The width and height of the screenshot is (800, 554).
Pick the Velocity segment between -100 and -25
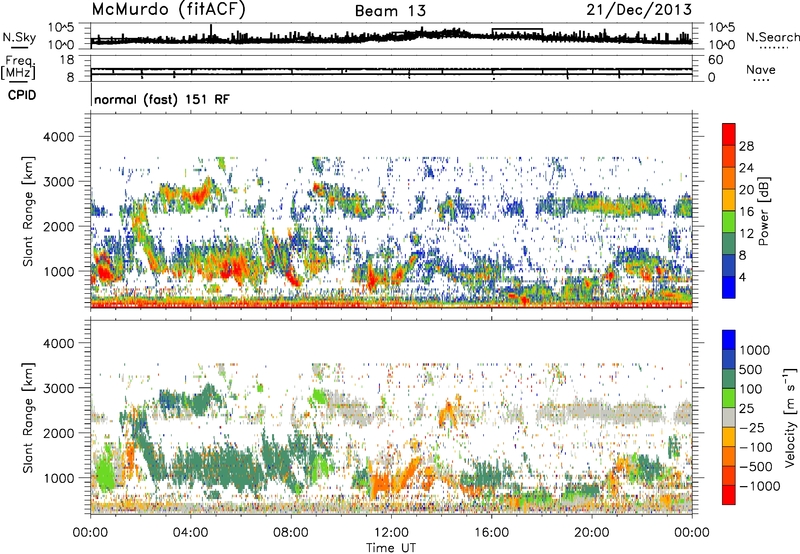[x=729, y=437]
